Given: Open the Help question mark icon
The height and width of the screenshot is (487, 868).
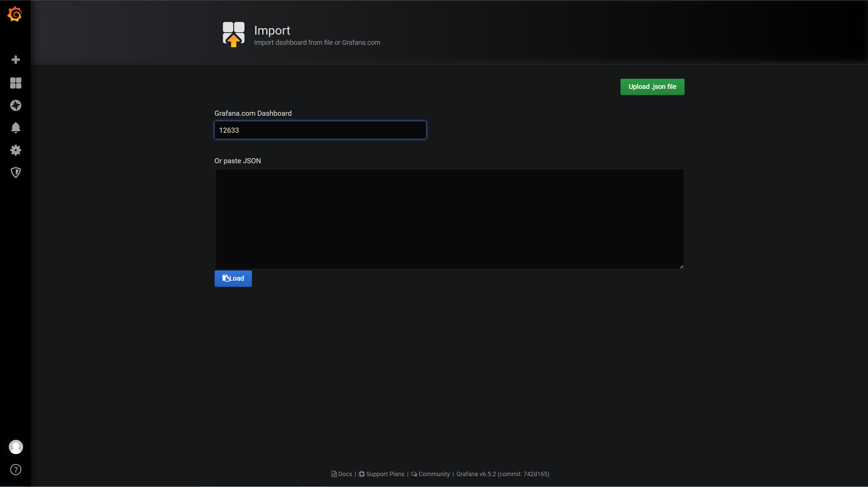Looking at the screenshot, I should [16, 470].
